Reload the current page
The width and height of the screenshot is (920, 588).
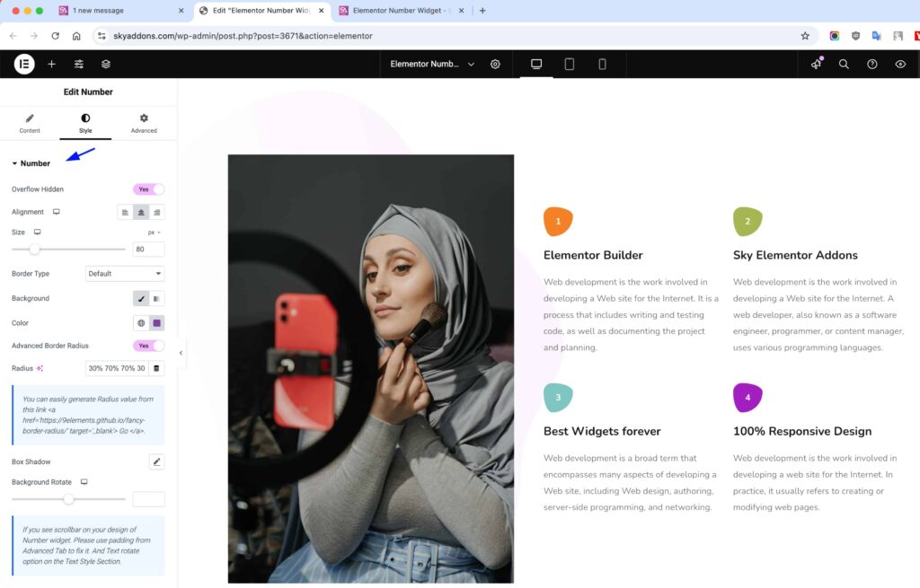[x=55, y=36]
